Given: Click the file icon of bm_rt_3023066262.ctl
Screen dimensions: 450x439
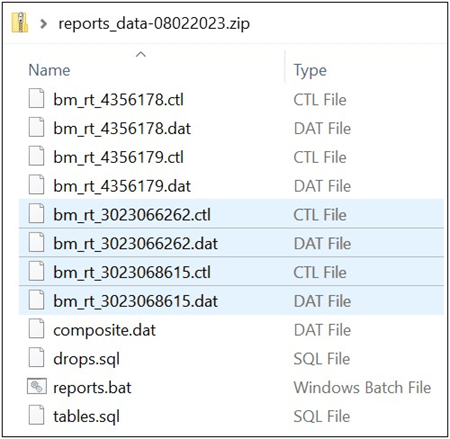Looking at the screenshot, I should (36, 213).
